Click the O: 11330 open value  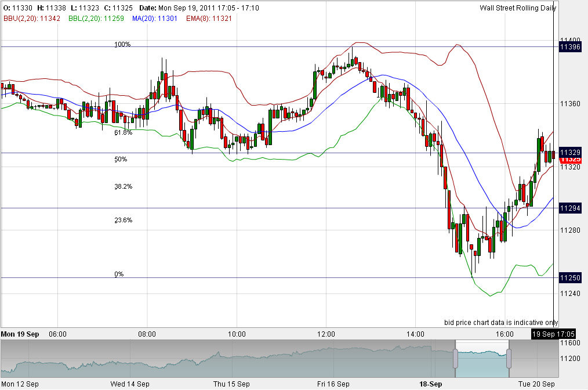click(17, 8)
